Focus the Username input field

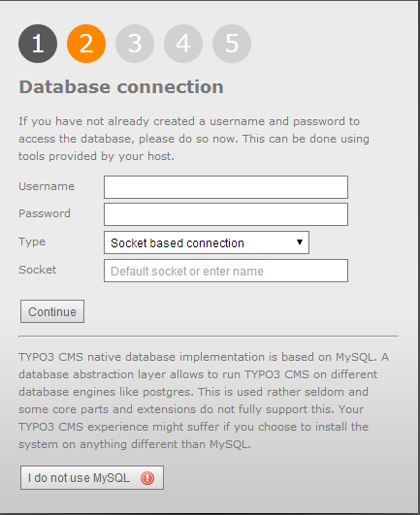pyautogui.click(x=226, y=187)
